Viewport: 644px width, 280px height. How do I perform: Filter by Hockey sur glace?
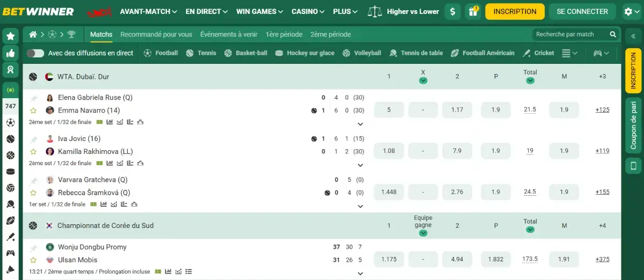pos(305,53)
